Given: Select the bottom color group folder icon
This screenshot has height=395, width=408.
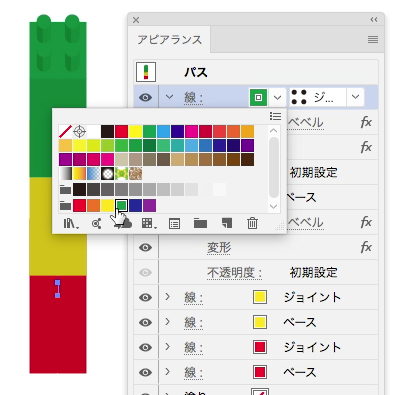Looking at the screenshot, I should 65,205.
